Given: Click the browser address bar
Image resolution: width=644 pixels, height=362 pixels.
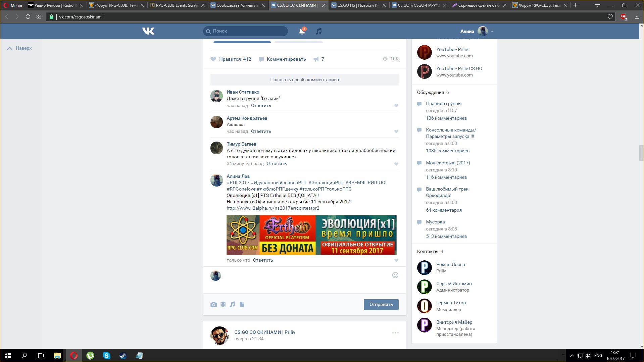Looking at the screenshot, I should click(331, 17).
